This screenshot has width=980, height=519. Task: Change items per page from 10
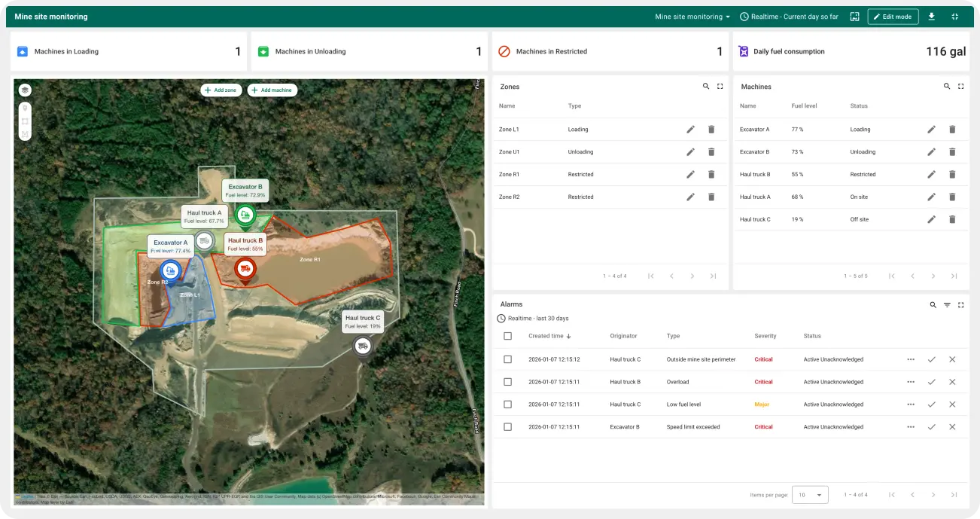pos(810,495)
